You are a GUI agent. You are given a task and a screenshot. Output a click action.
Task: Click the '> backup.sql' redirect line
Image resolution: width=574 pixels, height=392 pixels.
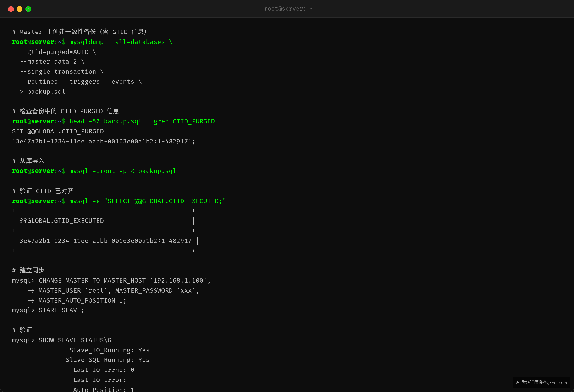coord(43,92)
